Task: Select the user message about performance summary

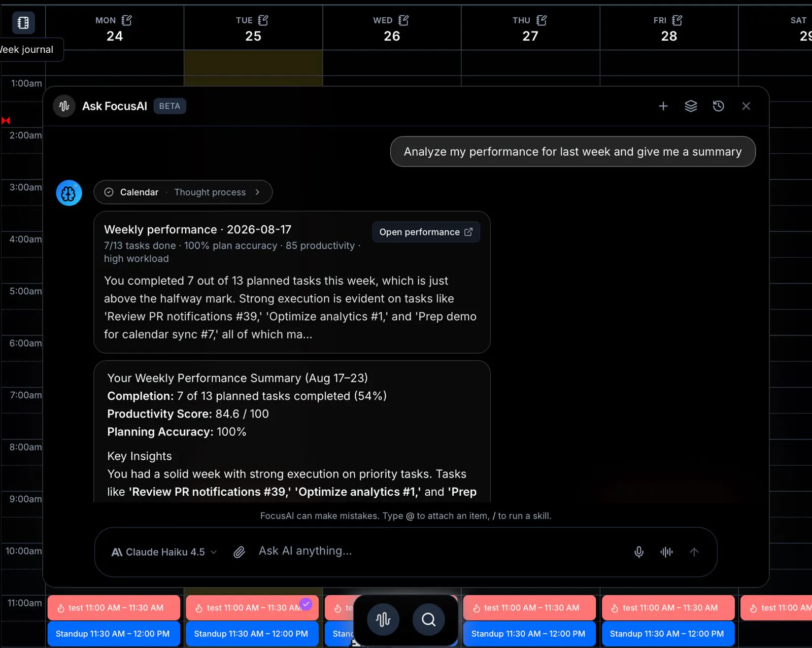Action: click(x=572, y=152)
